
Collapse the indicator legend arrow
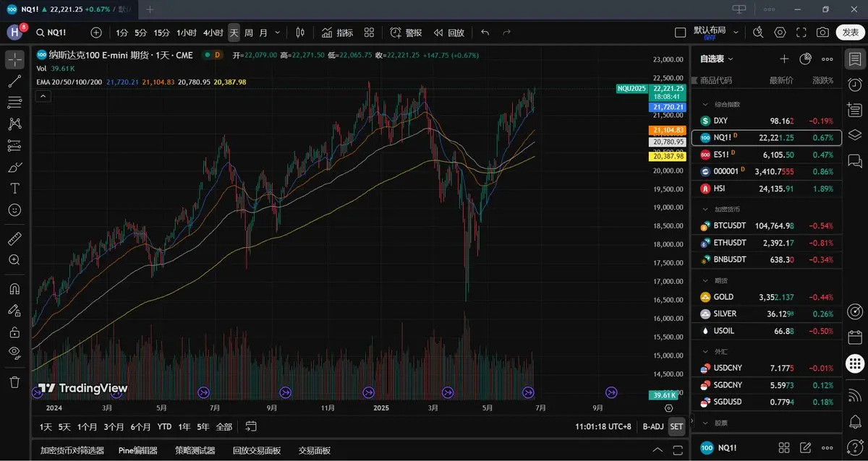[43, 96]
